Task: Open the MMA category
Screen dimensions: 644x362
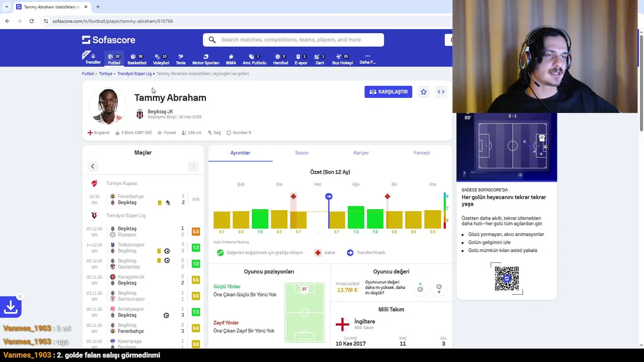Action: [x=231, y=59]
